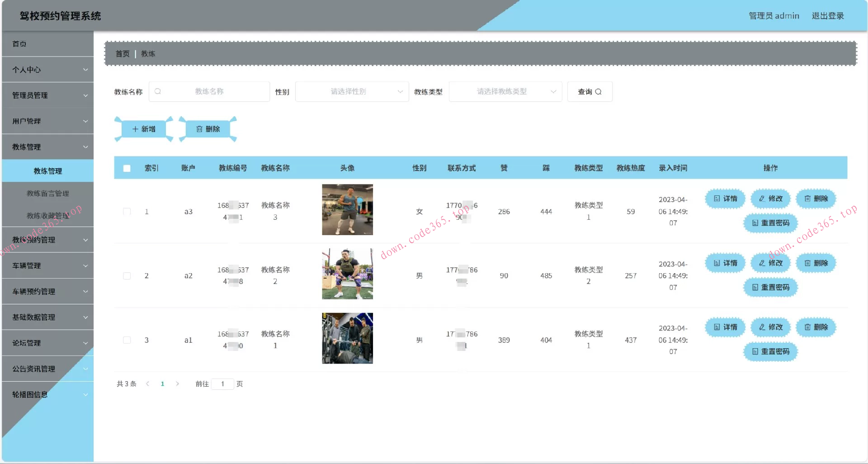Click the 教练热度 column header
The width and height of the screenshot is (868, 464).
[x=631, y=168]
